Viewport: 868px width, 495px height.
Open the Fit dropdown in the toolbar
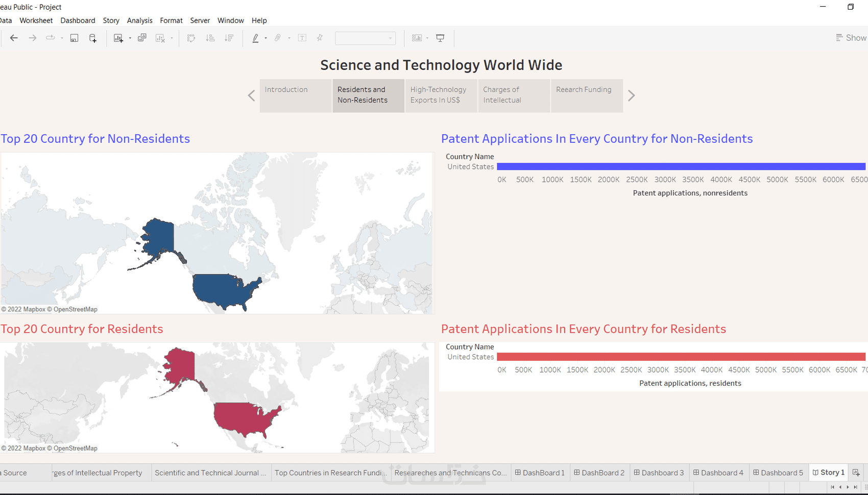click(391, 38)
